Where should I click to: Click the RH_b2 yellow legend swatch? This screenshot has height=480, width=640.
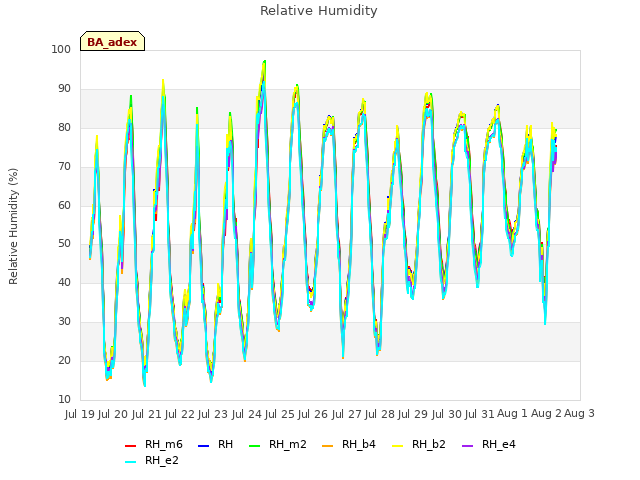pos(397,446)
